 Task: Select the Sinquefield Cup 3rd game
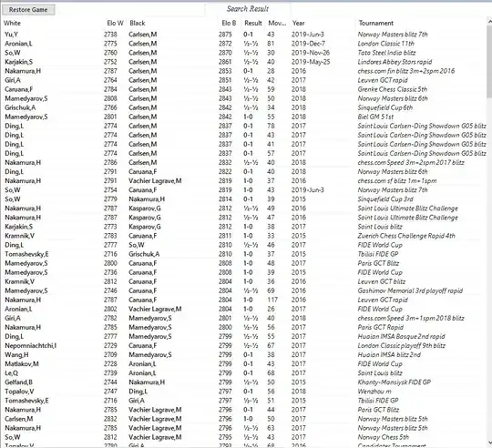tap(243, 199)
